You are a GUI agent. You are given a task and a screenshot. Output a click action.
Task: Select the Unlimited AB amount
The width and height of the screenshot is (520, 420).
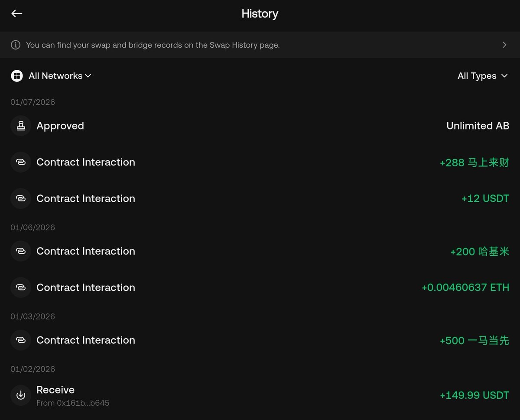coord(478,126)
